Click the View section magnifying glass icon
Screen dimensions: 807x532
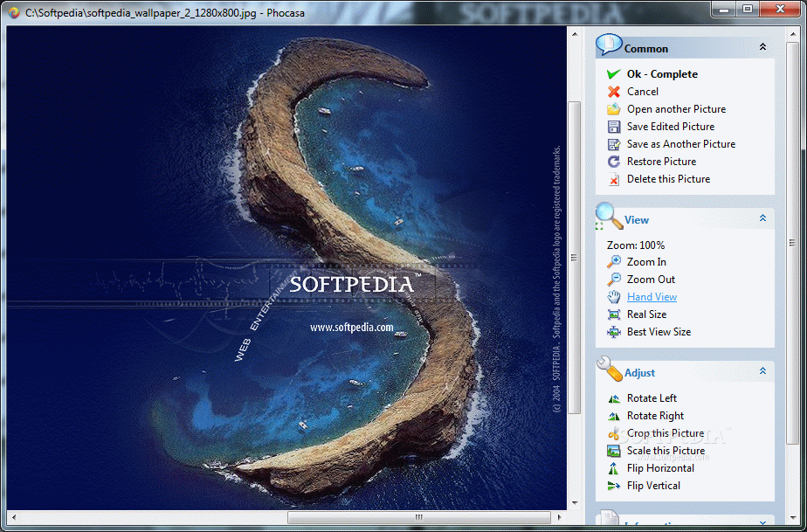pos(609,216)
